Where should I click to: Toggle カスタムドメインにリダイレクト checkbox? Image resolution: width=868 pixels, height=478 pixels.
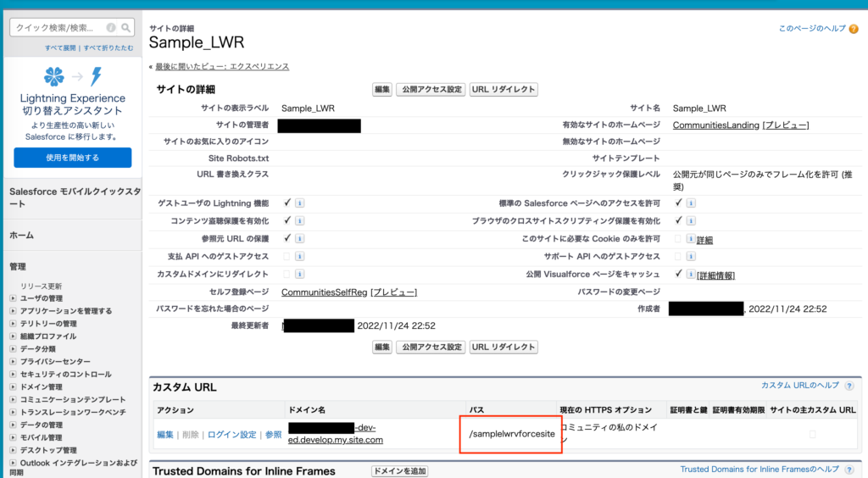[287, 275]
